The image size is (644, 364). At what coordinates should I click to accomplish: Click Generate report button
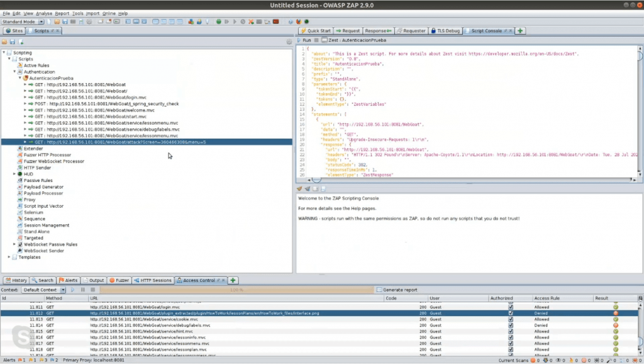pos(397,290)
